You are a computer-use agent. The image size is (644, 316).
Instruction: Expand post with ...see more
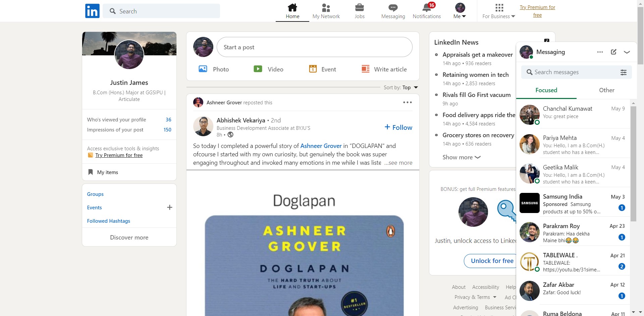pyautogui.click(x=398, y=163)
